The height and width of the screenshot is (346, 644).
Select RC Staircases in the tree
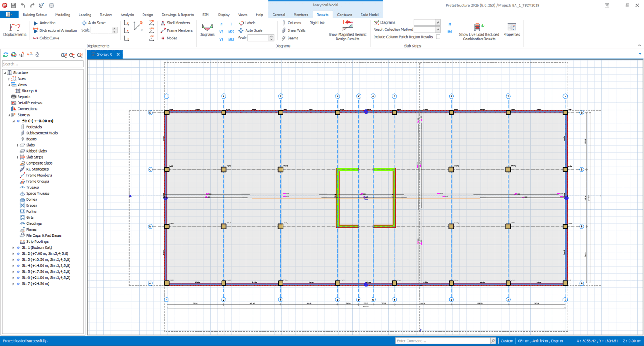click(x=35, y=169)
